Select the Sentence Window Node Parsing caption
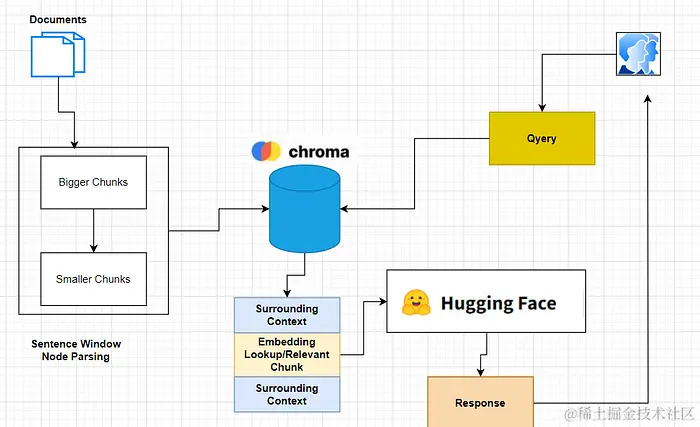The width and height of the screenshot is (700, 427). point(76,350)
